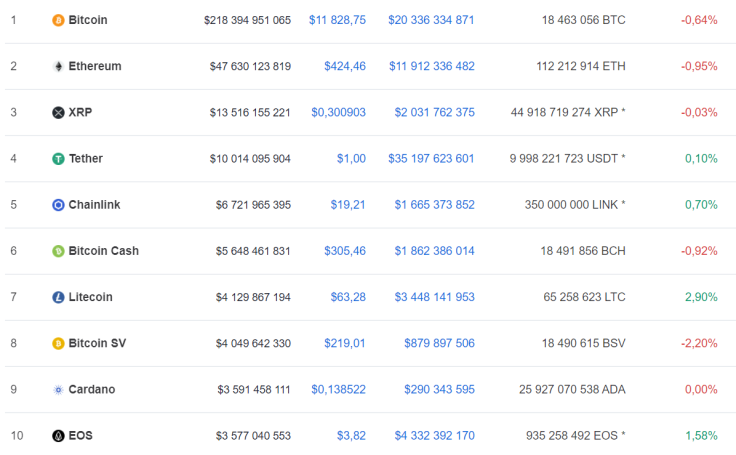Open the Bitcoin Cash name link

click(x=104, y=251)
